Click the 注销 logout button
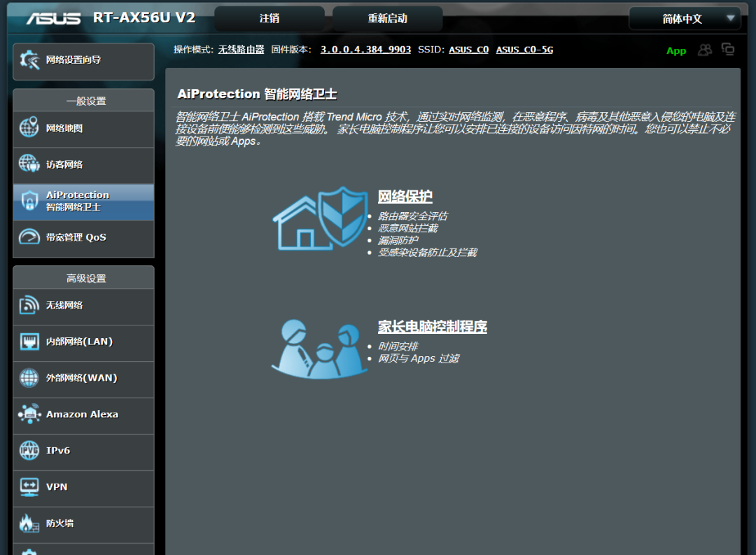 tap(269, 18)
